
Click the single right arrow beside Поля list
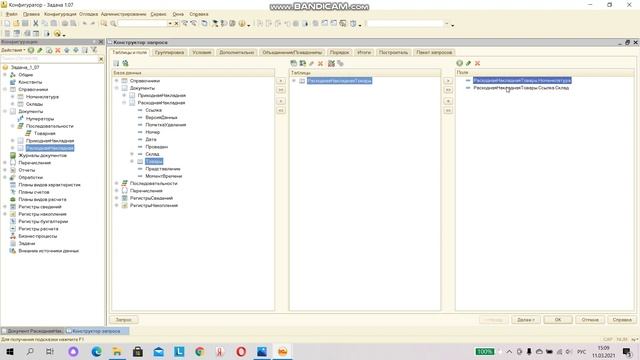click(448, 81)
